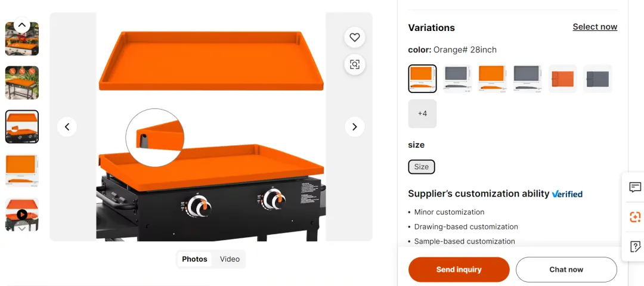
Task: Select the first orange color swatch
Action: pos(422,79)
